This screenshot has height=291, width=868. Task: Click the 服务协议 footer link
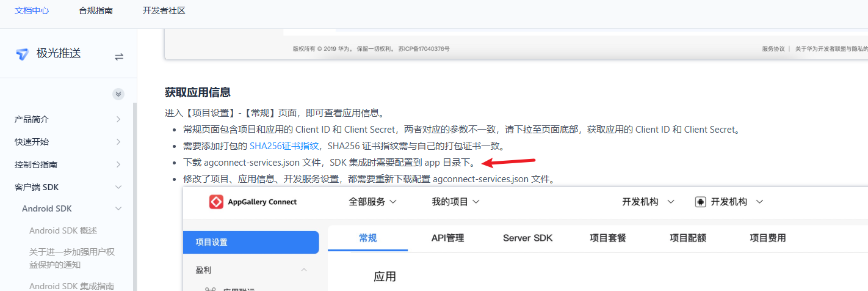[773, 49]
